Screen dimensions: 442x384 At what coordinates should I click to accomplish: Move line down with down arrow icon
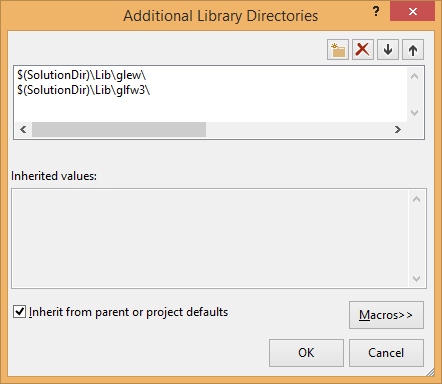point(388,50)
